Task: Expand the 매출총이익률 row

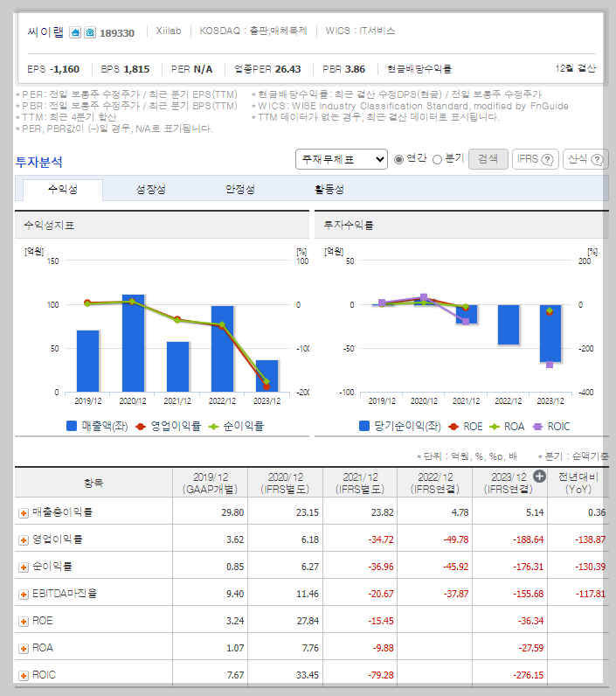Action: coord(24,513)
